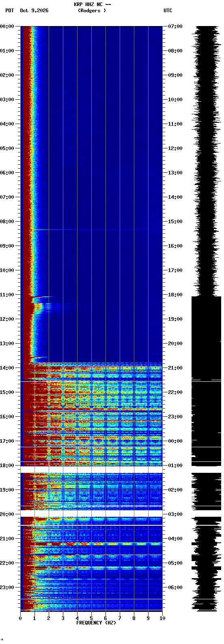Click frequency axis tick label "10"

coord(162,618)
